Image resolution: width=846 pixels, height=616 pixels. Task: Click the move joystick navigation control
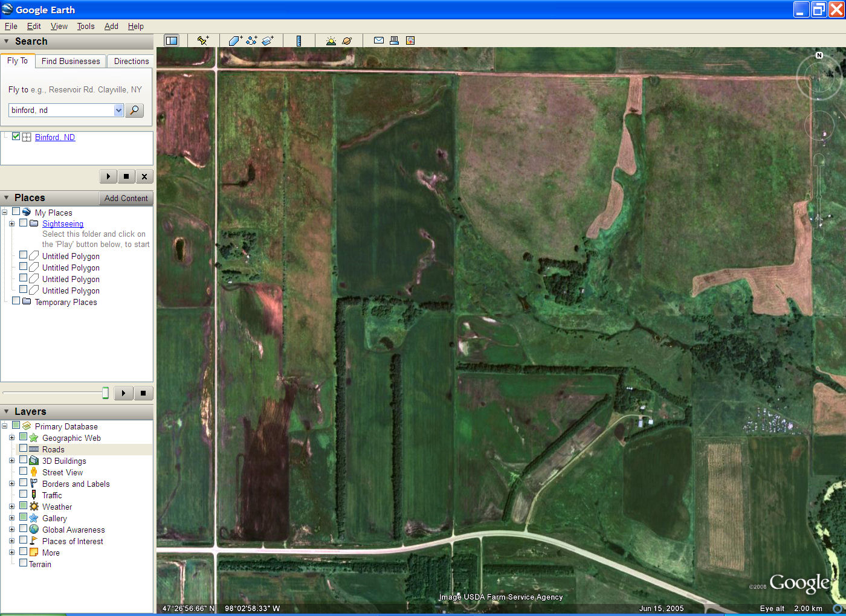[x=819, y=126]
